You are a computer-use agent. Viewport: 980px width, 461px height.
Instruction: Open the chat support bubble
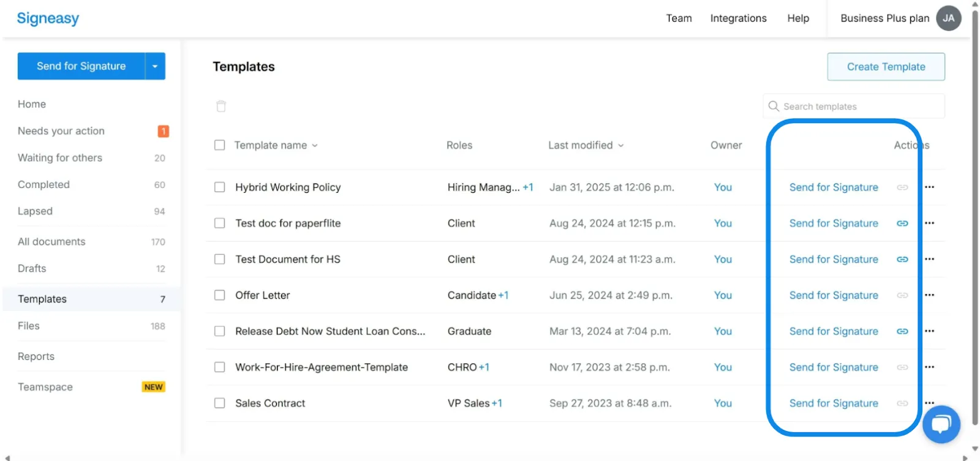pyautogui.click(x=941, y=424)
